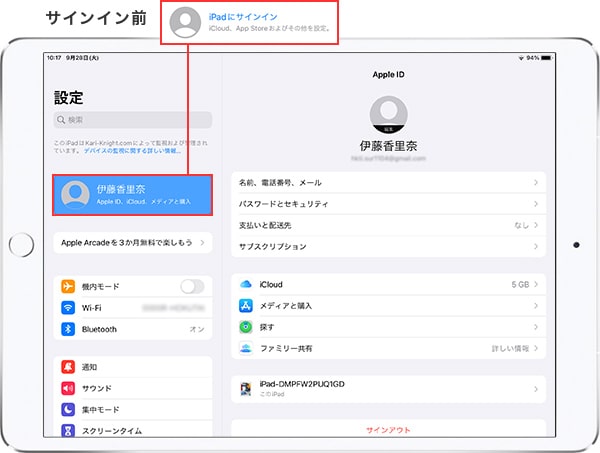
Task: Open メディアと購入 chevron
Action: coord(536,306)
